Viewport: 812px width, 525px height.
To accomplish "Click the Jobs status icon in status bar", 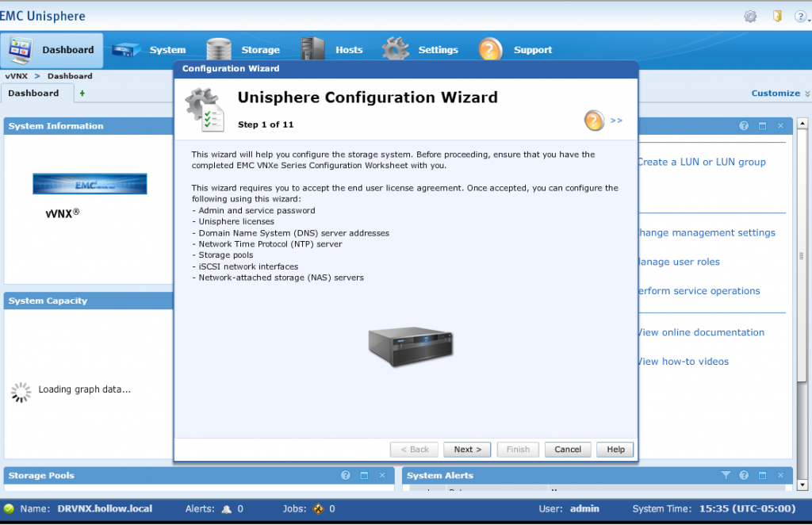I will pos(320,508).
